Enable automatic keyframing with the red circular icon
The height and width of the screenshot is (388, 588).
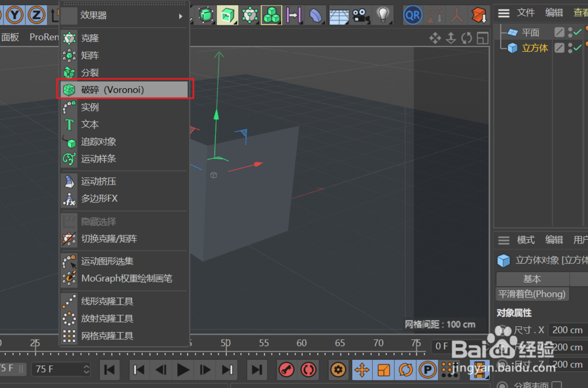pyautogui.click(x=308, y=370)
